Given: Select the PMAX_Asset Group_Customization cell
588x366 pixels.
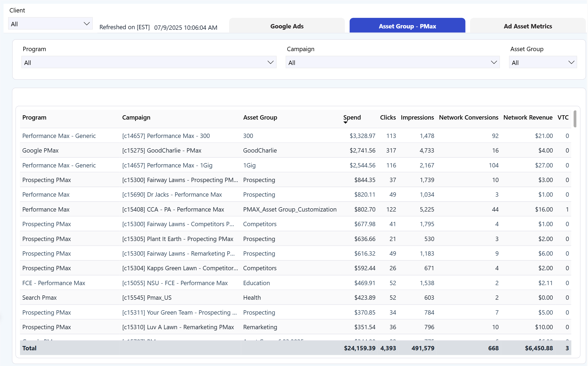Looking at the screenshot, I should (x=289, y=209).
